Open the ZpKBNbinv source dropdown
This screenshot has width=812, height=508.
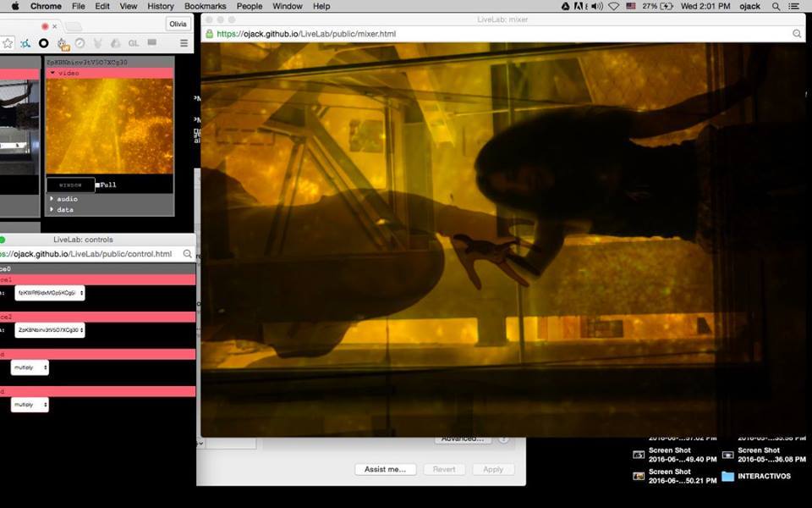[49, 330]
